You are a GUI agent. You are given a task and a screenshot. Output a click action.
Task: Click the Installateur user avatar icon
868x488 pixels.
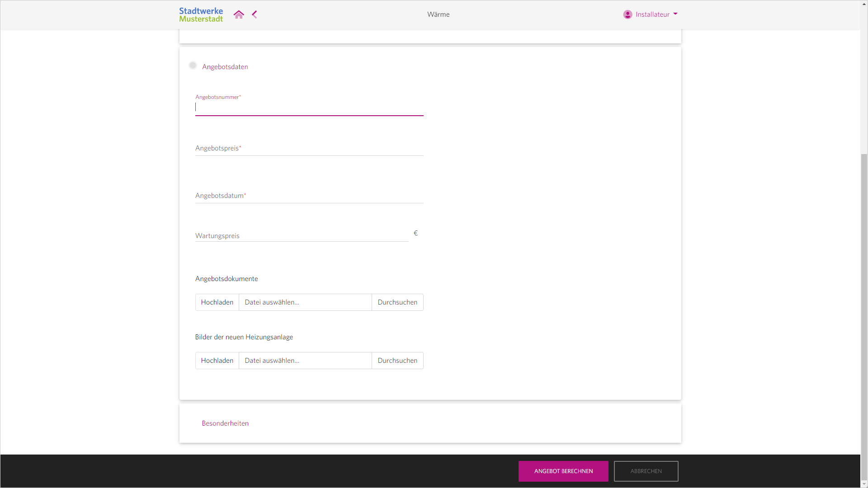pyautogui.click(x=627, y=14)
